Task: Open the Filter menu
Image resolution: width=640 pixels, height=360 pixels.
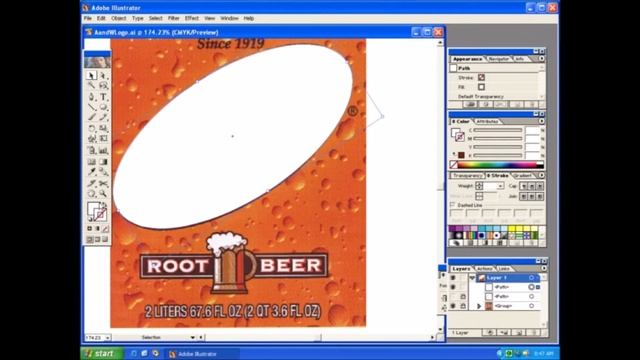Action: (173, 18)
